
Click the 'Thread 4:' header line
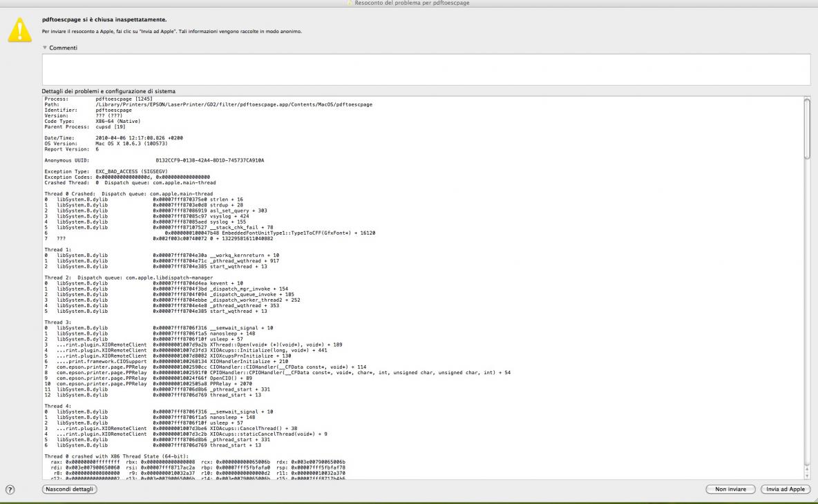pos(58,406)
